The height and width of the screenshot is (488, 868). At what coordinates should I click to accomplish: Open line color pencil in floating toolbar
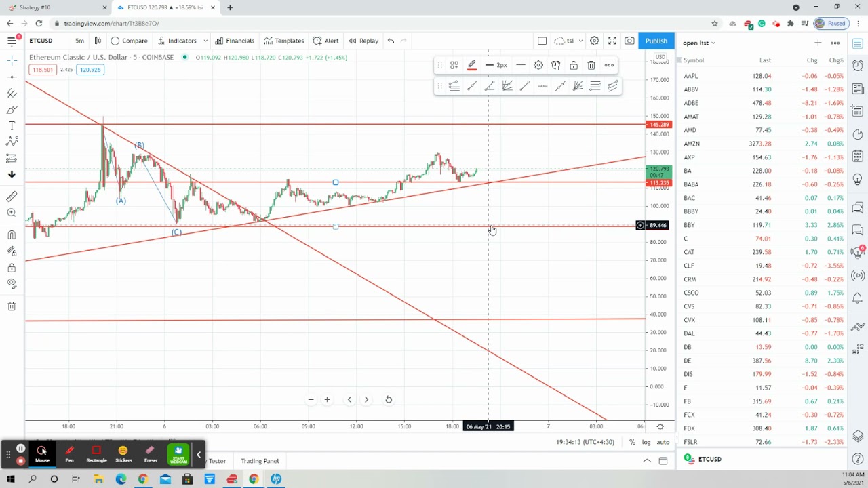(x=472, y=65)
